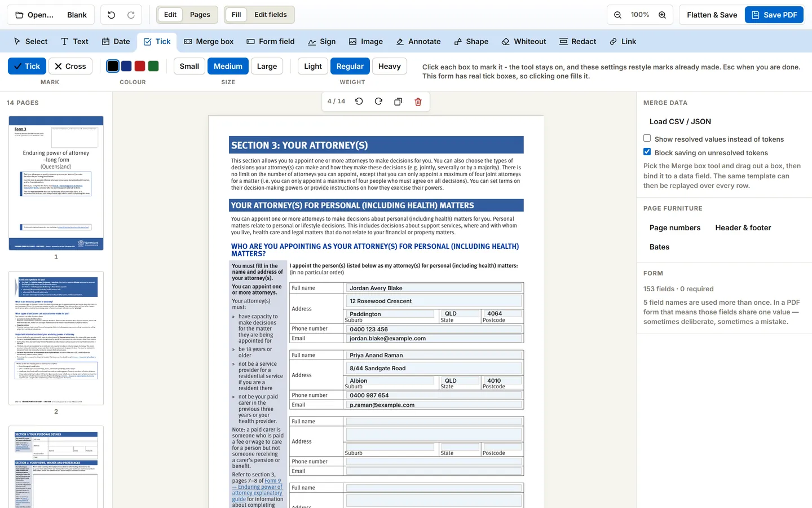Image resolution: width=812 pixels, height=508 pixels.
Task: Choose the Link tool
Action: [x=623, y=41]
